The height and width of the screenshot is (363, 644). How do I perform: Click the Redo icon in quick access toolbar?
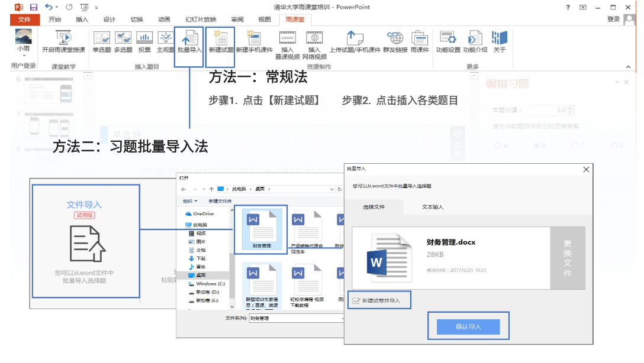69,7
